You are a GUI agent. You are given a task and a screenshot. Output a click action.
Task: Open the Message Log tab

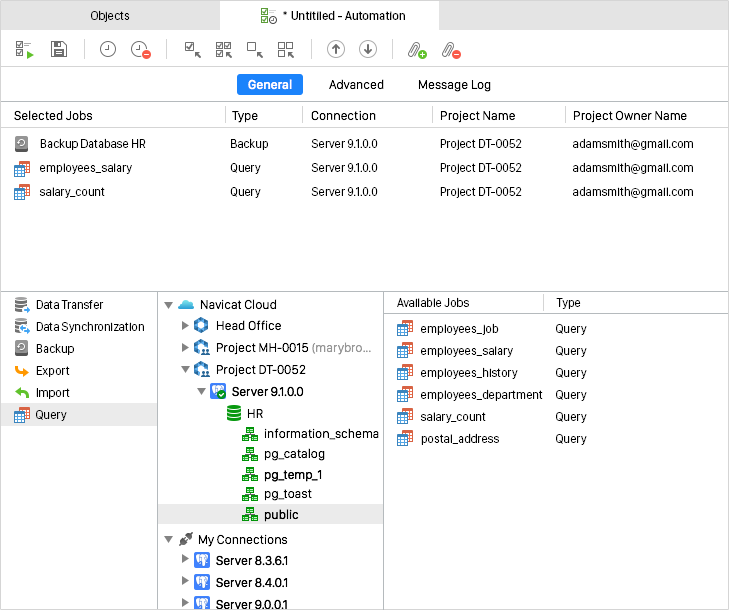pos(454,85)
